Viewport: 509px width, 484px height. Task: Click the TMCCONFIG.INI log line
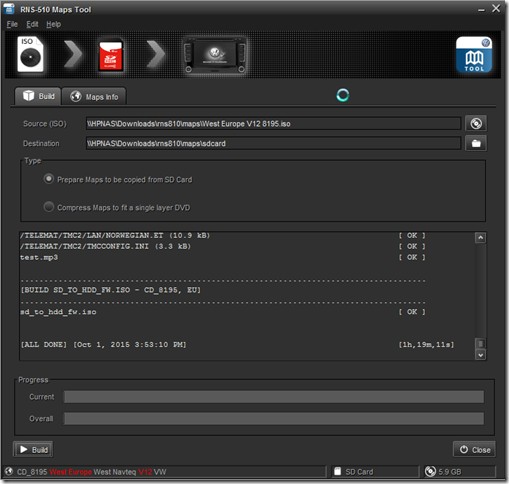pos(223,246)
